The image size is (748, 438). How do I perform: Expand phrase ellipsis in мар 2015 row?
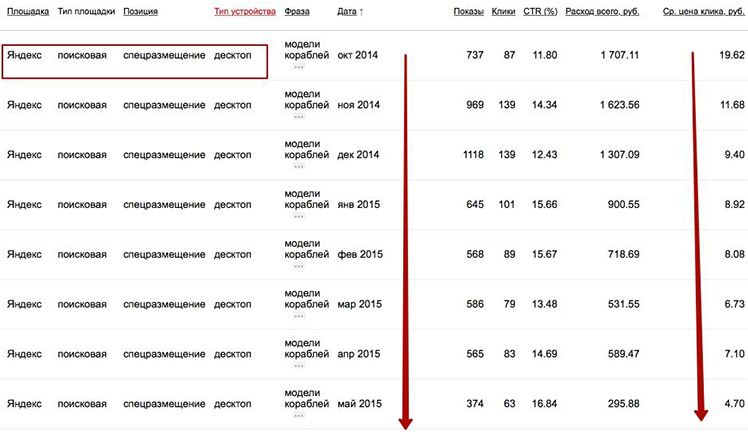(299, 316)
